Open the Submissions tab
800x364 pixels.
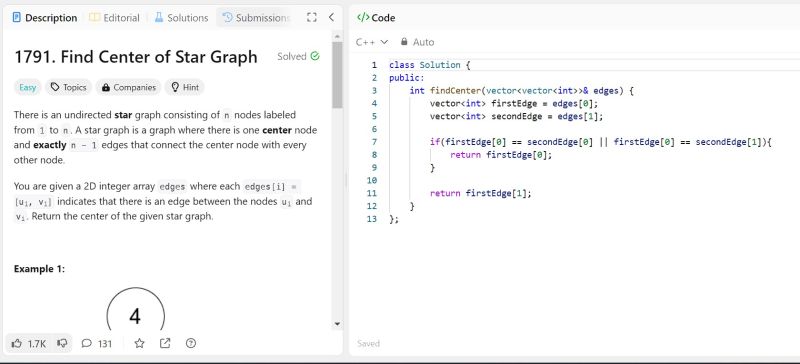[256, 17]
